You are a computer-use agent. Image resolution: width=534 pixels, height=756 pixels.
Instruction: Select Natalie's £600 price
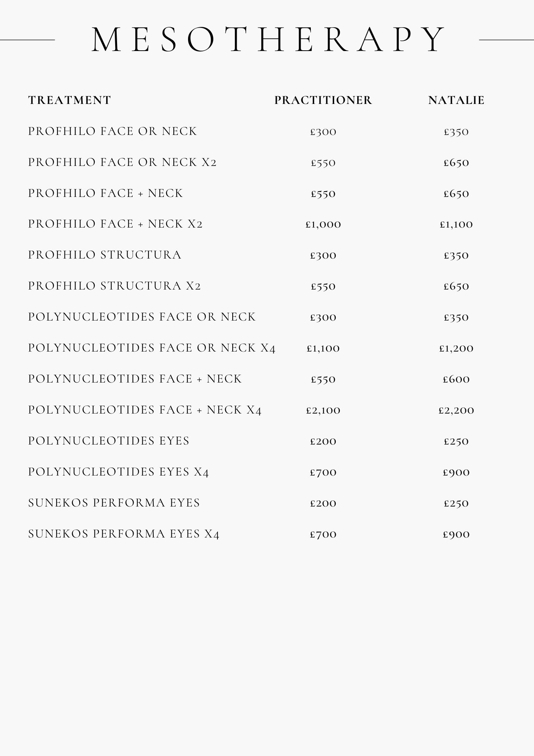click(456, 379)
